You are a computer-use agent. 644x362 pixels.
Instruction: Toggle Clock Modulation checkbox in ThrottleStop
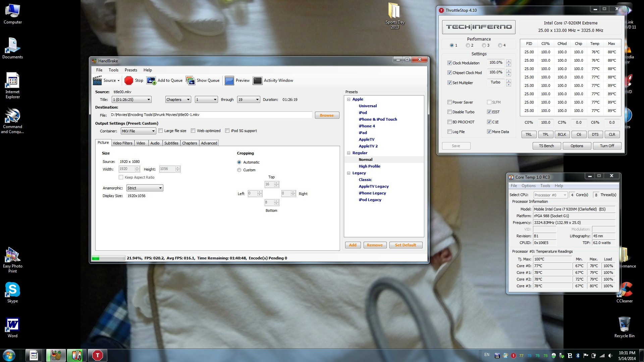449,63
